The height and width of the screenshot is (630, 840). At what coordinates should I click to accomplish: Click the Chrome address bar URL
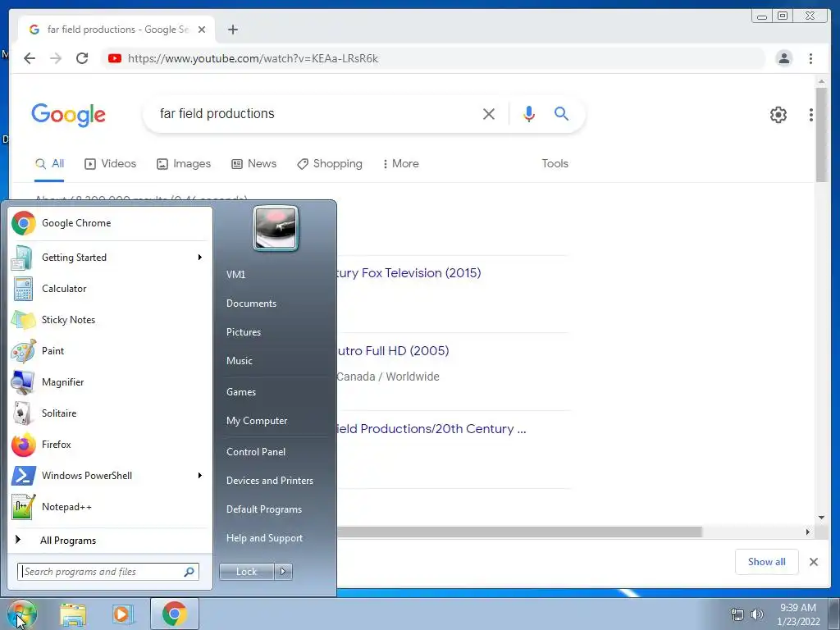coord(253,58)
